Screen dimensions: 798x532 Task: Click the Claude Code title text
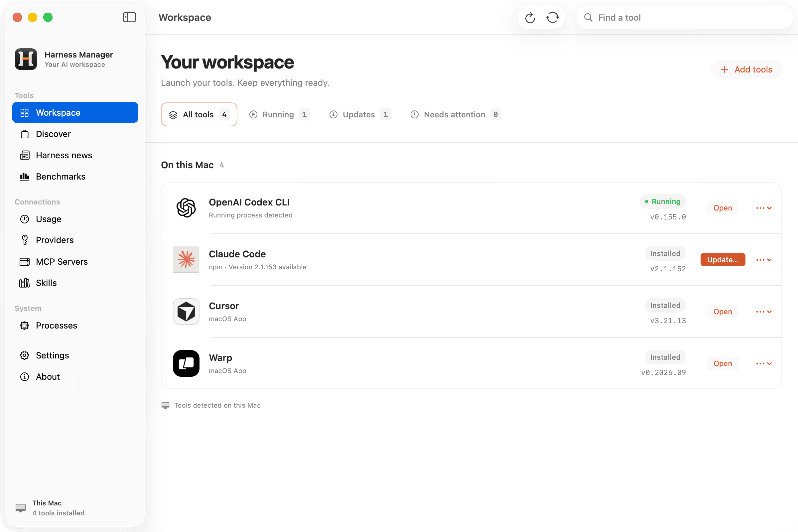tap(237, 254)
